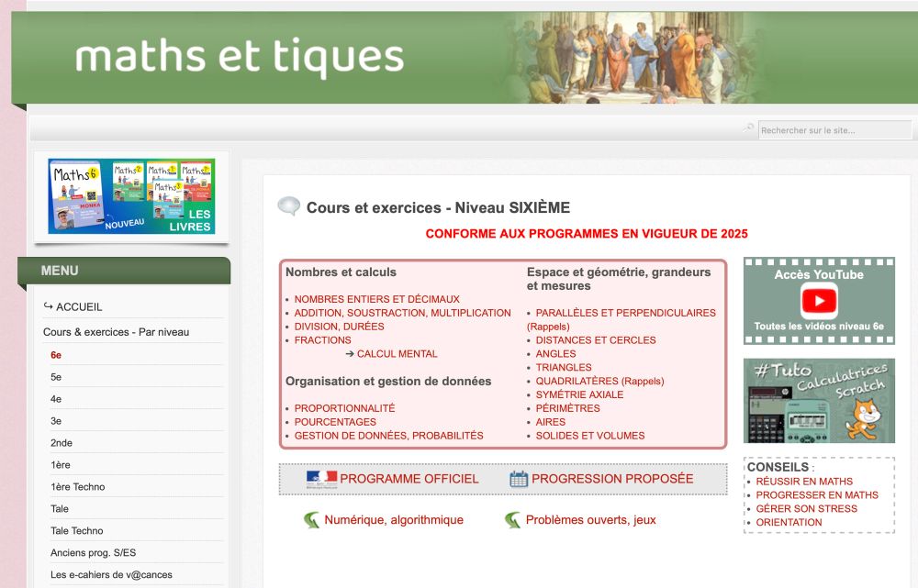918x588 pixels.
Task: Click the Accès YouTube heading
Action: click(x=819, y=274)
